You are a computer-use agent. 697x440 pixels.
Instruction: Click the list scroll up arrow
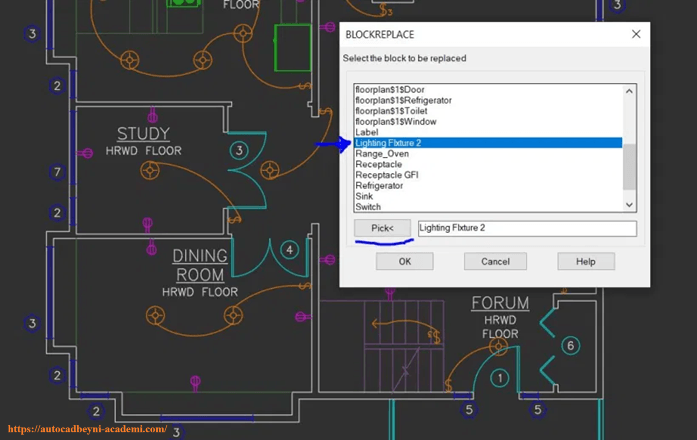[x=629, y=91]
